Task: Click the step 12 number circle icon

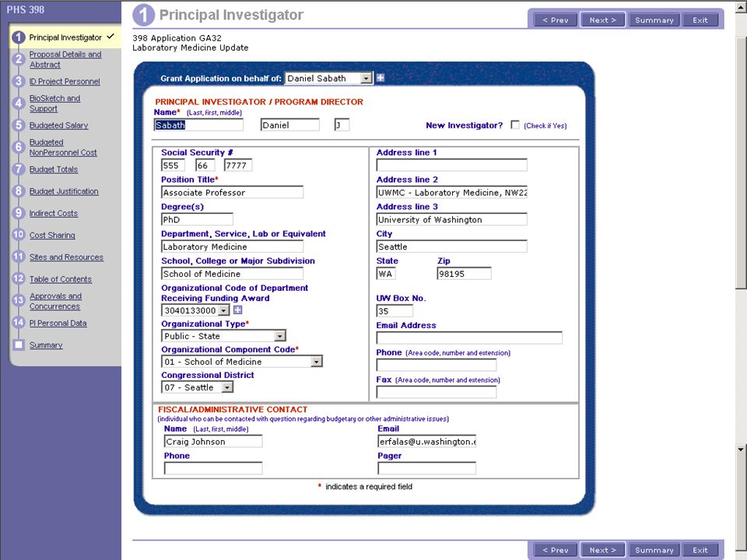Action: pyautogui.click(x=19, y=278)
